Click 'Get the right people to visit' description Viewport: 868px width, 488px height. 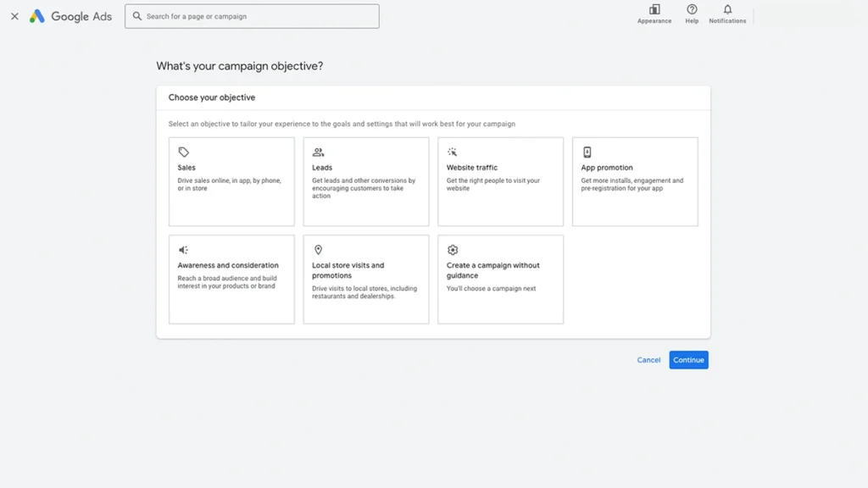493,184
